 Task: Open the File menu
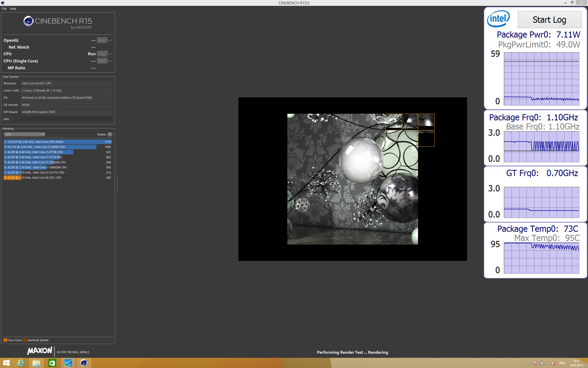tap(4, 9)
